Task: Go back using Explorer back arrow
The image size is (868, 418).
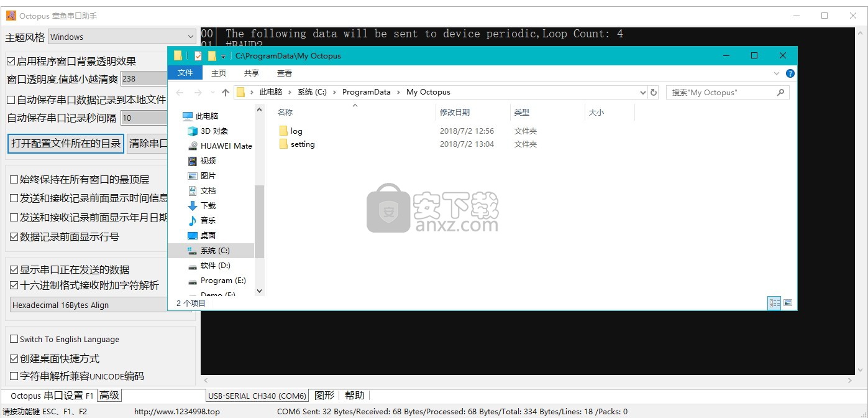Action: click(180, 93)
